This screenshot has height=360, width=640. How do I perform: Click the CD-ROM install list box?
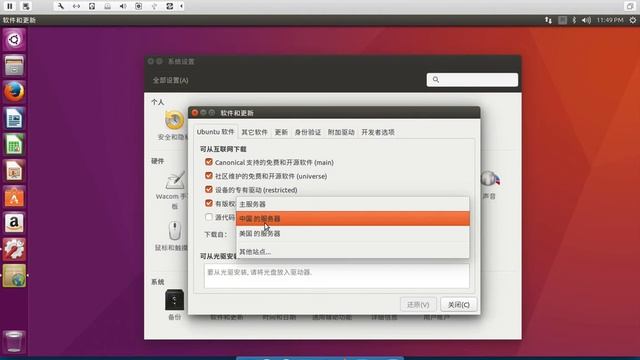coord(337,276)
